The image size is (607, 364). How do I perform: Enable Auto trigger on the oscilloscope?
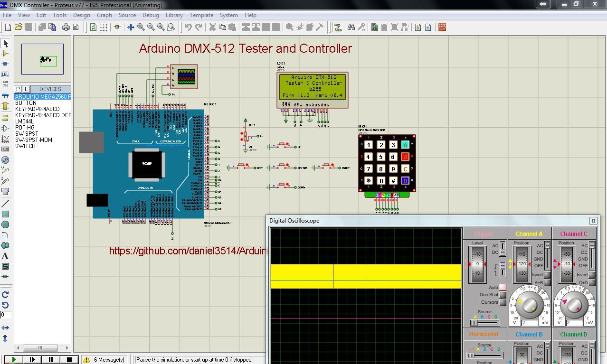coord(502,287)
